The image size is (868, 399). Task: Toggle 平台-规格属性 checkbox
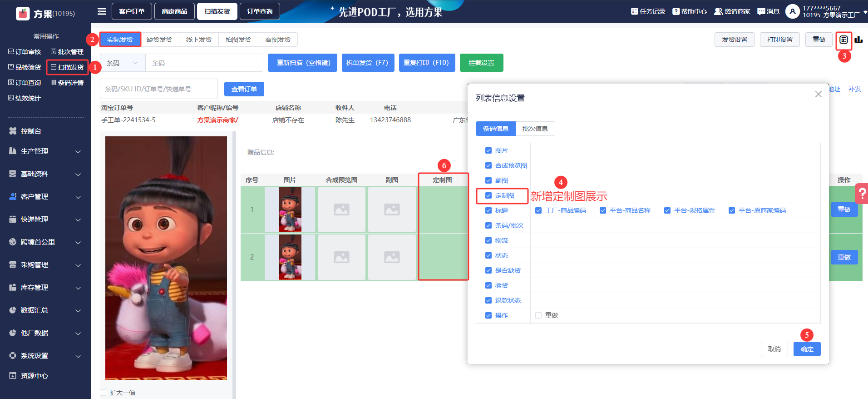point(667,210)
